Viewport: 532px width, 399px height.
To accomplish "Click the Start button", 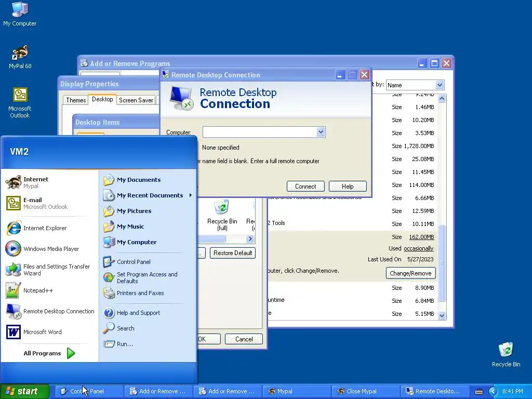I will tap(24, 391).
